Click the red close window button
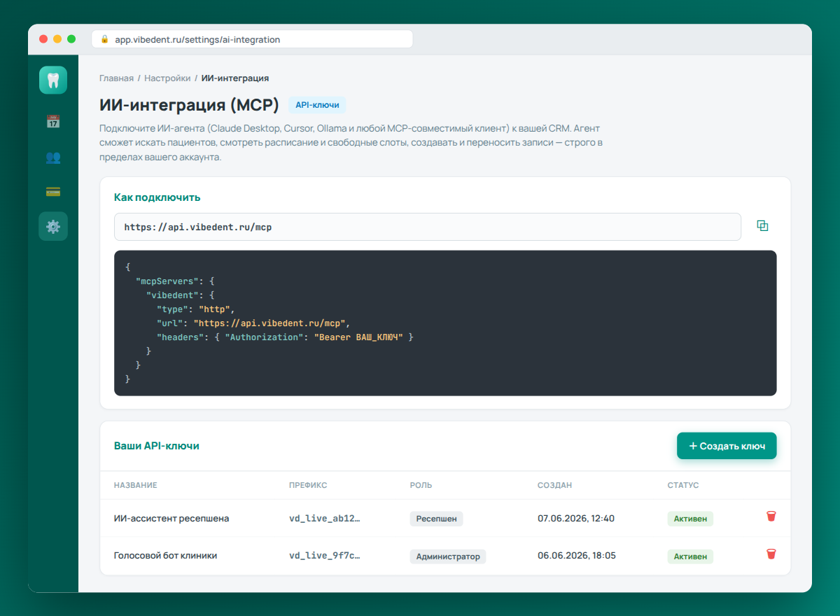The image size is (840, 616). coord(43,39)
